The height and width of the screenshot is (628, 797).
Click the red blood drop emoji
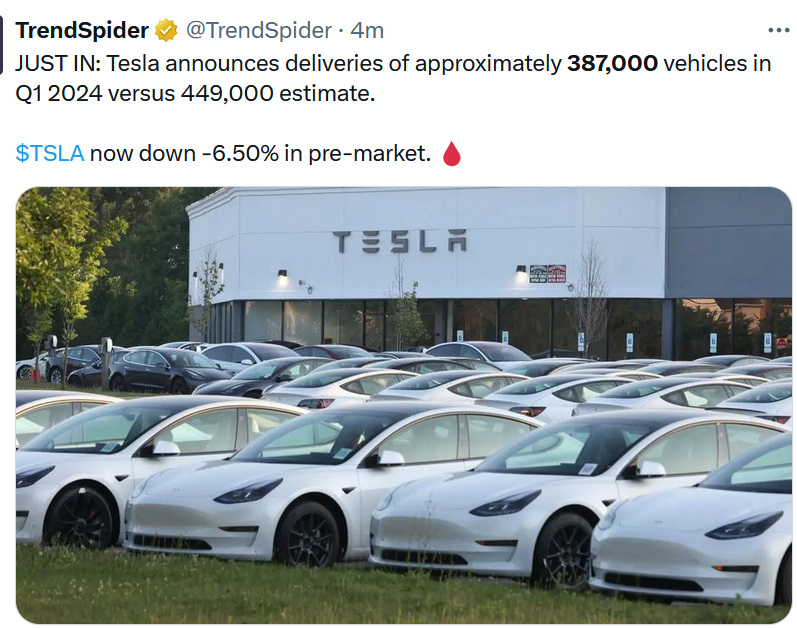click(x=451, y=154)
